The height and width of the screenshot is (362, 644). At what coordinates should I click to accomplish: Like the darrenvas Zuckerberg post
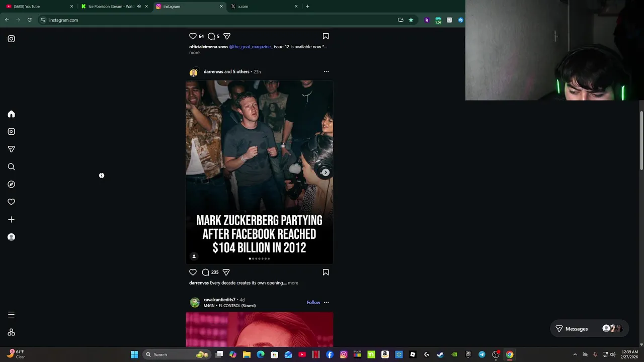coord(193,272)
